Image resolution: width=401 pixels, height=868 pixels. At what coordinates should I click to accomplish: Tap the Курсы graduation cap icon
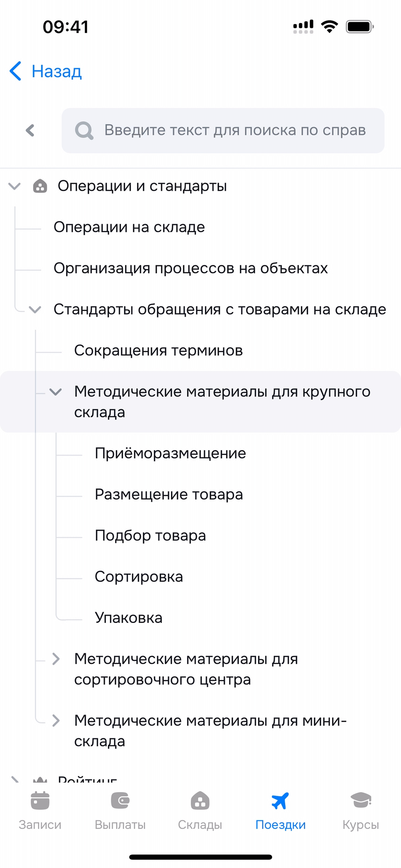coord(361,800)
